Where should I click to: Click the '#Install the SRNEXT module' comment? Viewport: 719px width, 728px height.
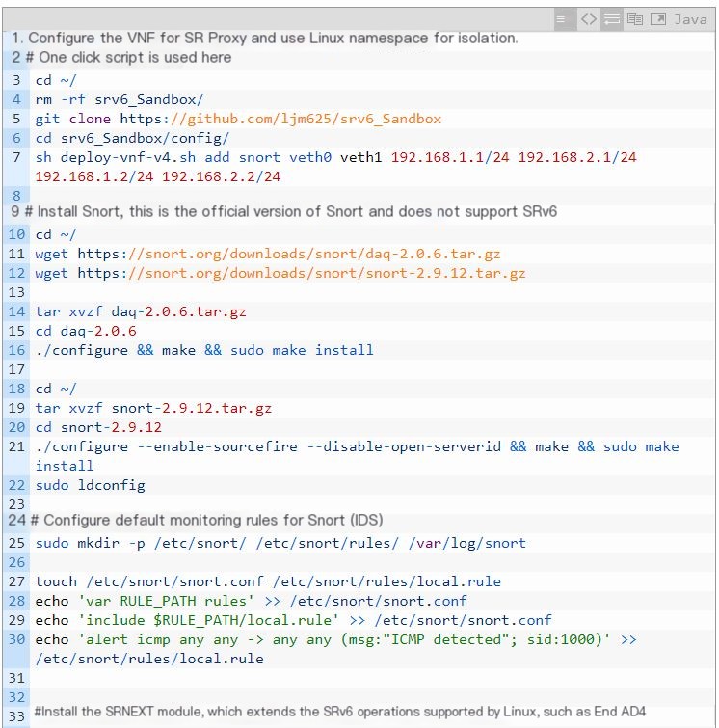pyautogui.click(x=340, y=712)
